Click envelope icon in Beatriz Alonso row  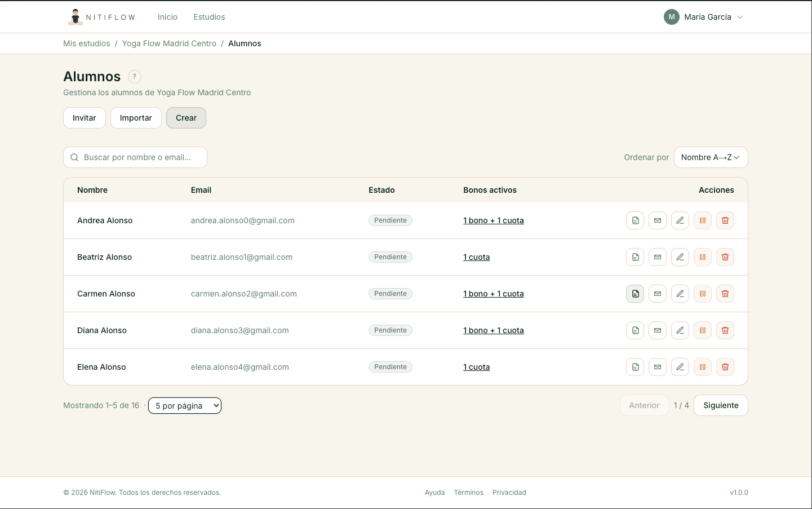tap(658, 257)
